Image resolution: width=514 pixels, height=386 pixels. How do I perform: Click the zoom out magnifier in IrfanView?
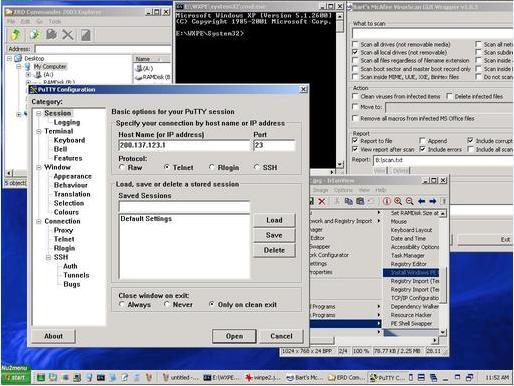pyautogui.click(x=410, y=201)
